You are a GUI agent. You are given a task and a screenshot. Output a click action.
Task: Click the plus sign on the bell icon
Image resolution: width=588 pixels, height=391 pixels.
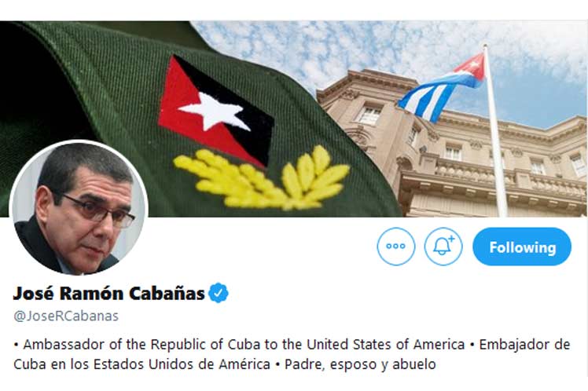click(451, 239)
